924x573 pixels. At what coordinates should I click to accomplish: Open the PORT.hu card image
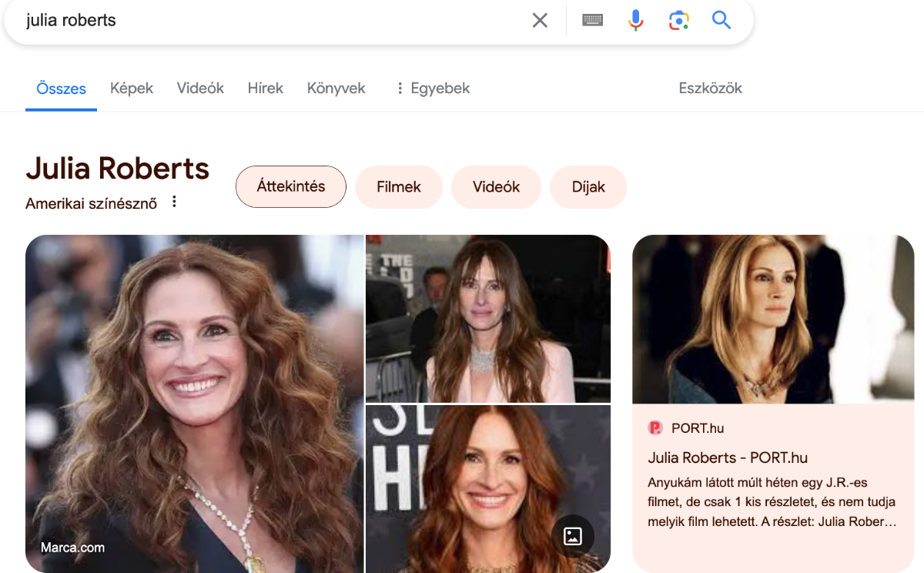tap(773, 319)
